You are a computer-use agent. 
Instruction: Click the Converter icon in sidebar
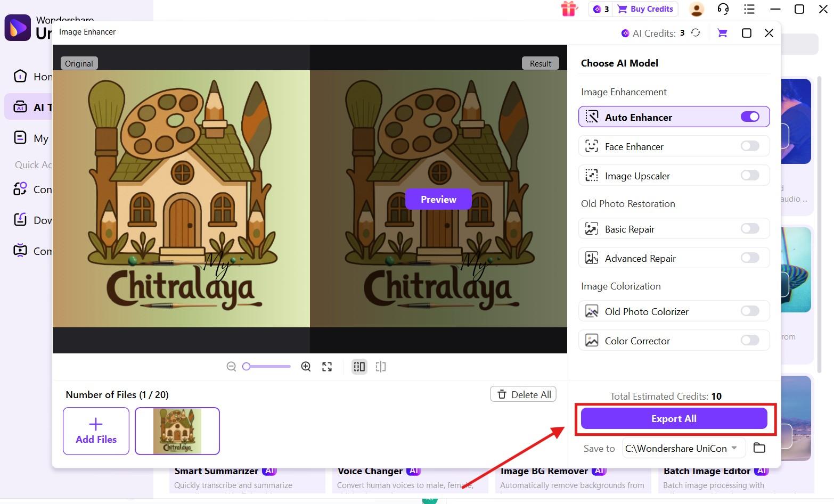point(20,189)
